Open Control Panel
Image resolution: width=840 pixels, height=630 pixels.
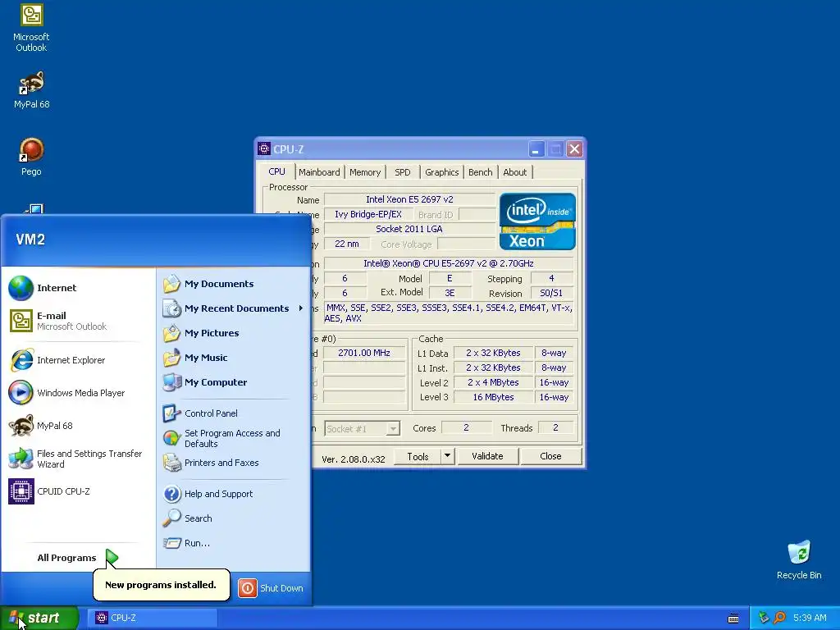pyautogui.click(x=234, y=413)
